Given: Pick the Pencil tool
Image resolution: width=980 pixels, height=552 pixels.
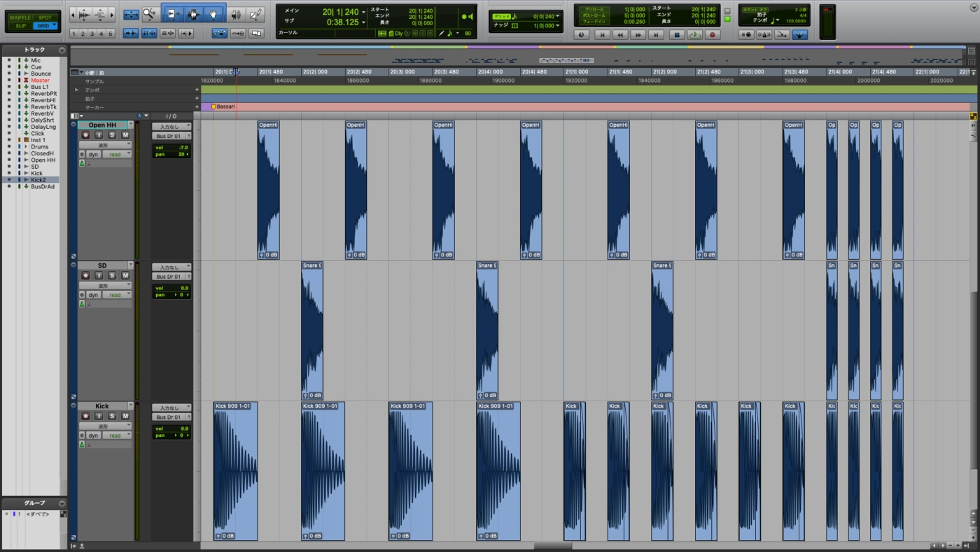Looking at the screenshot, I should tap(256, 13).
